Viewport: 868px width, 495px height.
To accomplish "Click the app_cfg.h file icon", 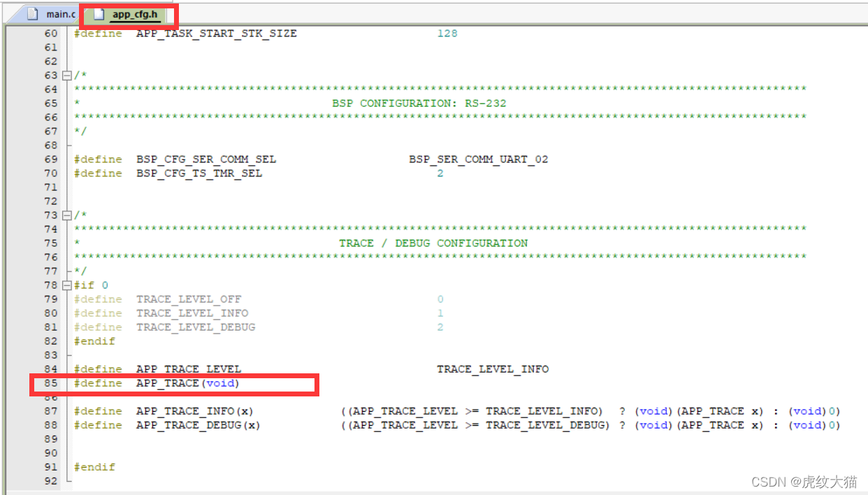I will click(99, 14).
